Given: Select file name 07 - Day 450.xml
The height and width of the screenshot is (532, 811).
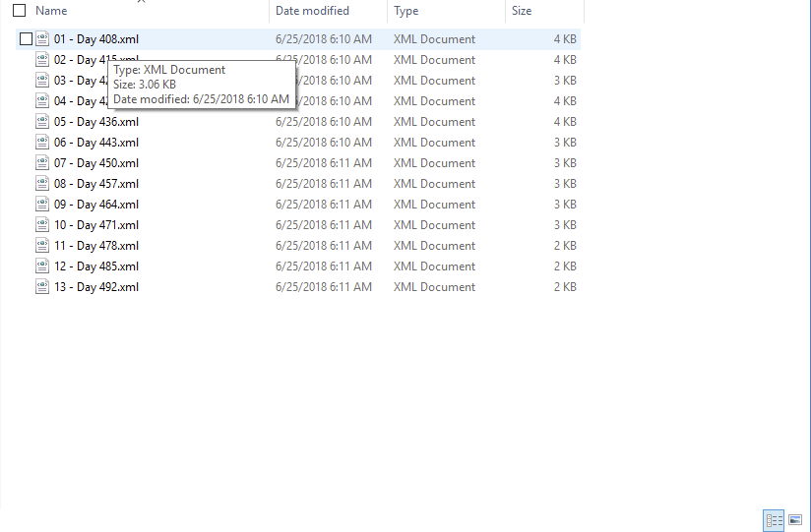Looking at the screenshot, I should coord(96,163).
